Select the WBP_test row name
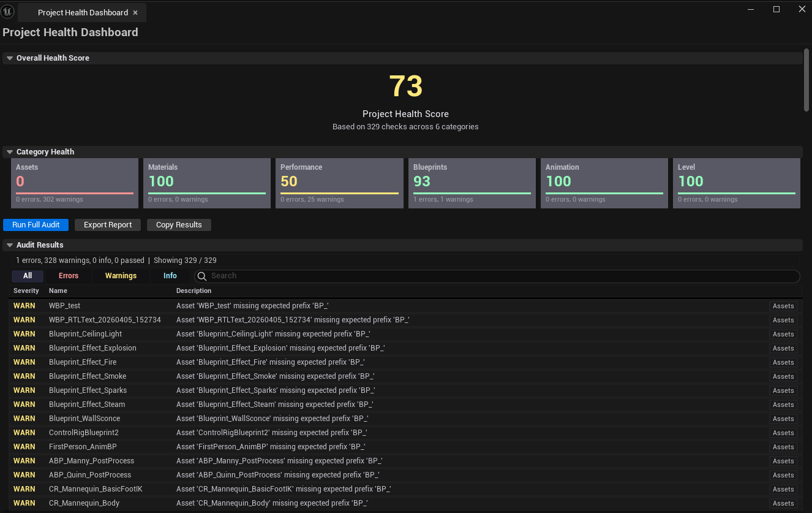The image size is (812, 513). (65, 306)
